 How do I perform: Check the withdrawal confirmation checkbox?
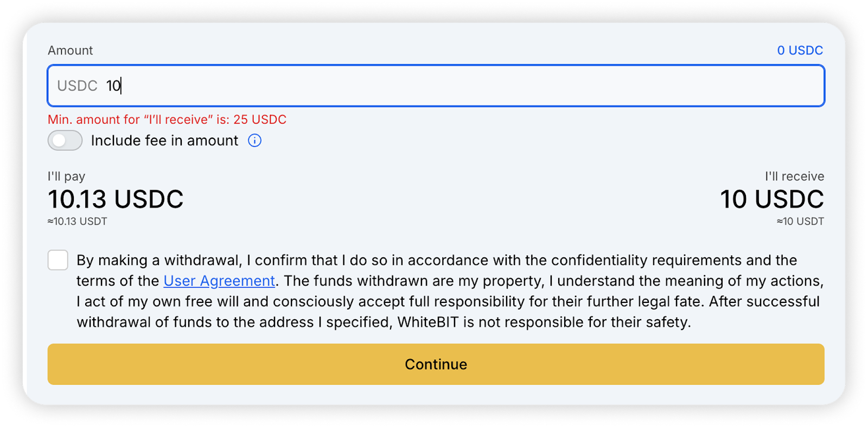pos(58,260)
